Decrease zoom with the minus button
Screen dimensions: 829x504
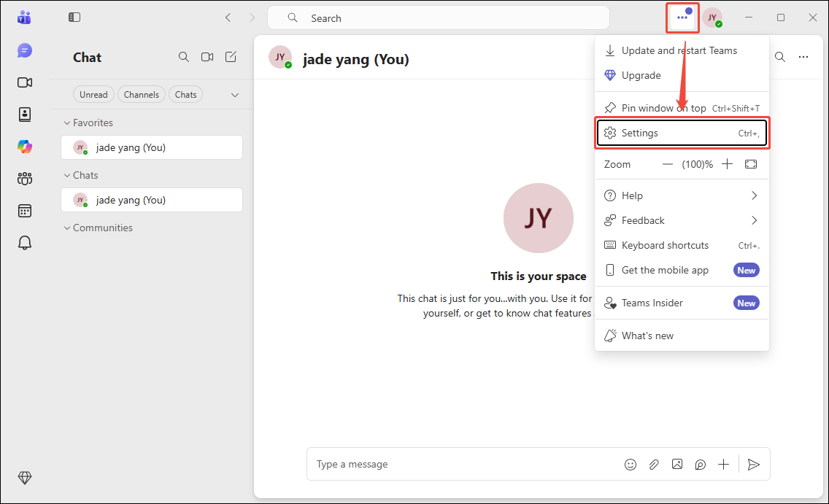pyautogui.click(x=667, y=164)
